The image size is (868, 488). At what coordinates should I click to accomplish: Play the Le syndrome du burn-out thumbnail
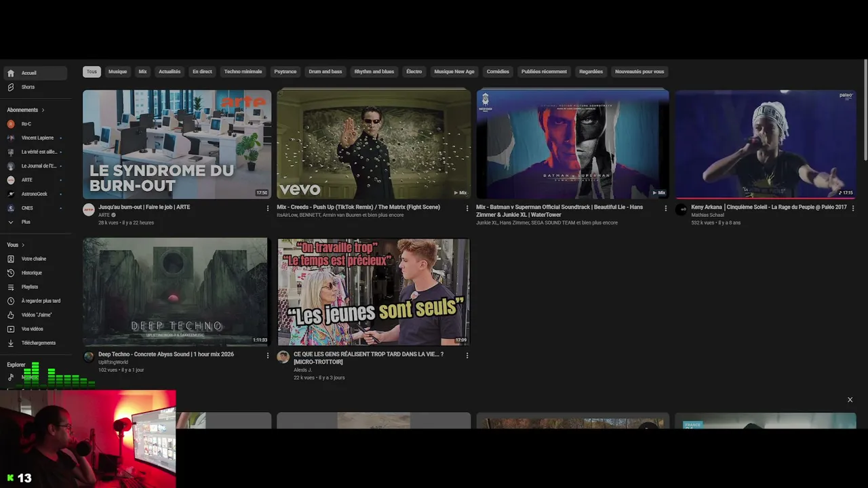coord(177,144)
